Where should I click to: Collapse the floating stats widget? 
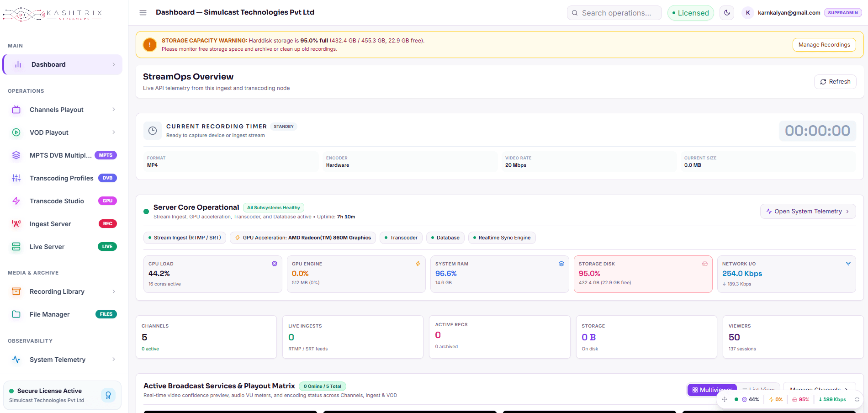(857, 399)
